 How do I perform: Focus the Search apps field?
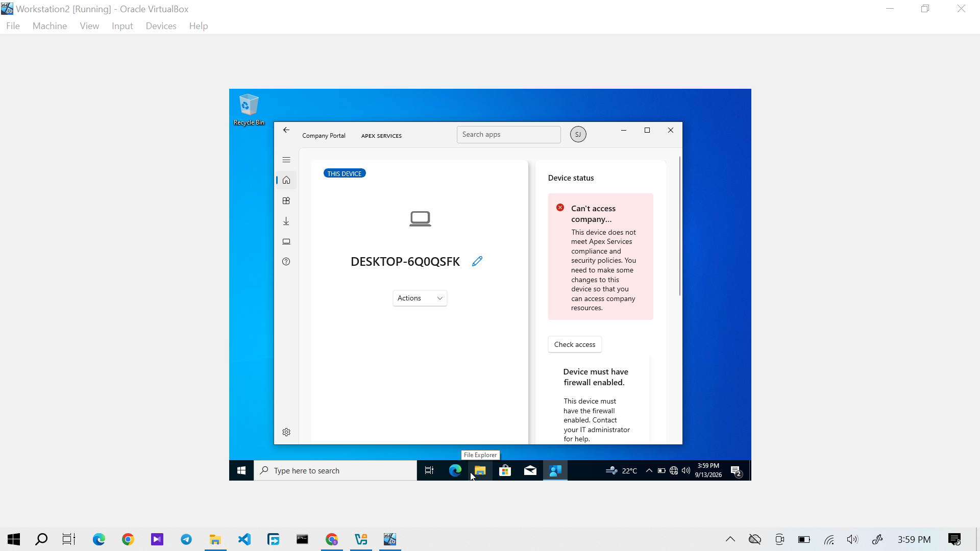508,135
